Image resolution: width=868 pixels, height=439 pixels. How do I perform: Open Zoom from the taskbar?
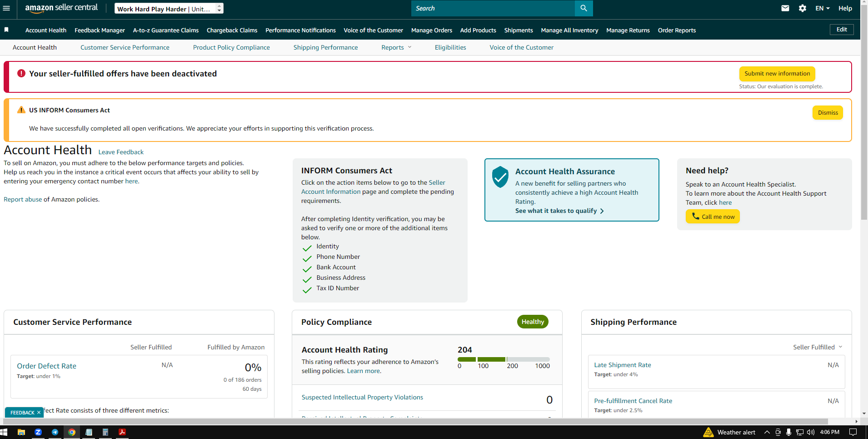point(38,432)
